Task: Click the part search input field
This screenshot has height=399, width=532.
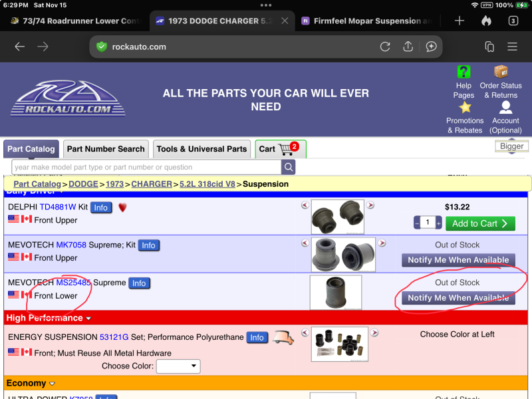Action: [x=146, y=167]
